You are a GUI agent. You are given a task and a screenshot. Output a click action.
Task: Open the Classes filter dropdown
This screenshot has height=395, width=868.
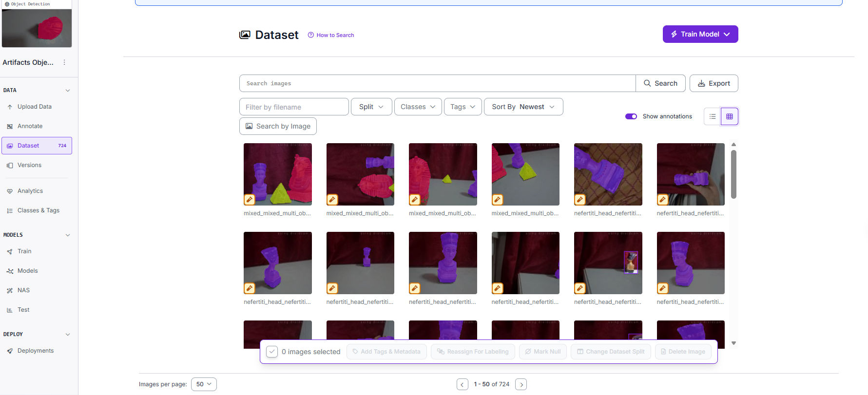coord(418,107)
